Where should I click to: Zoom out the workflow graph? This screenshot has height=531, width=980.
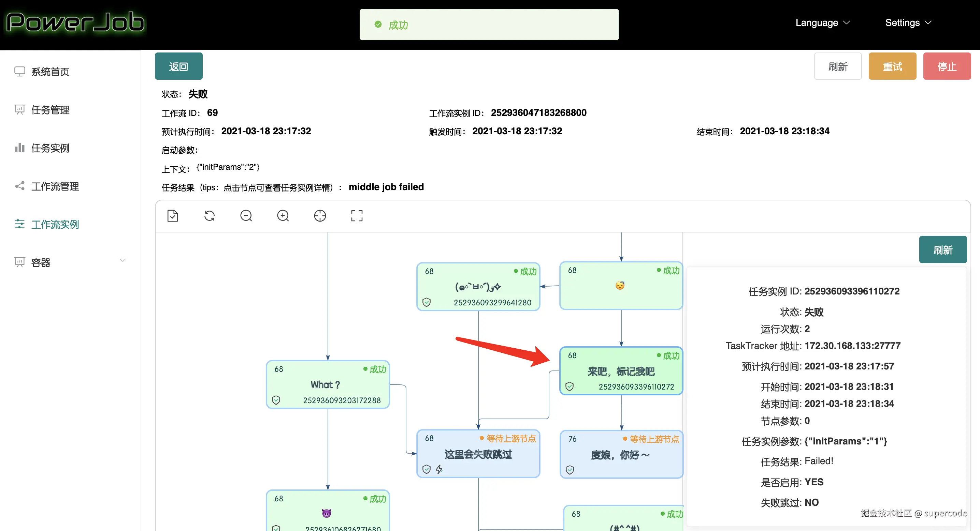click(246, 216)
